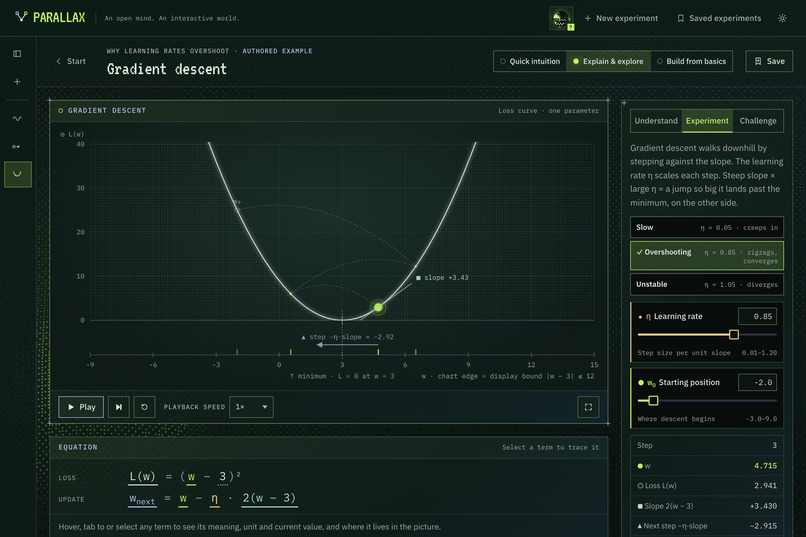This screenshot has height=537, width=806.
Task: Select the w term in loss equation
Action: click(x=191, y=477)
